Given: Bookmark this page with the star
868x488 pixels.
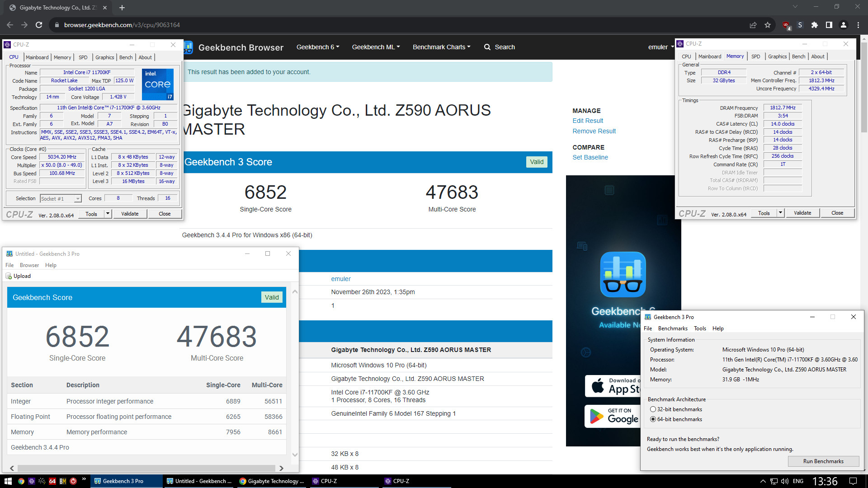Looking at the screenshot, I should [x=768, y=25].
